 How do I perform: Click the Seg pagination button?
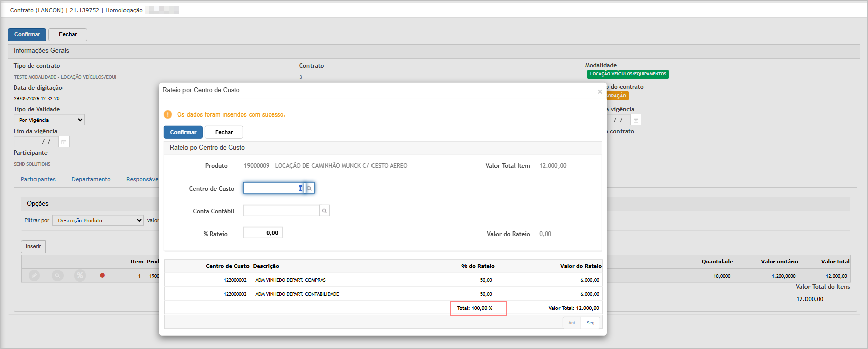tap(590, 323)
